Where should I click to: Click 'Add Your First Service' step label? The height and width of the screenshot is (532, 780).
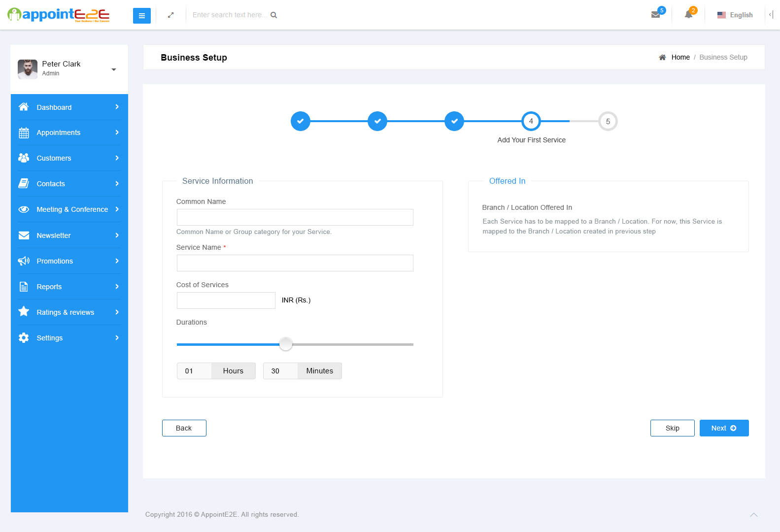(532, 140)
